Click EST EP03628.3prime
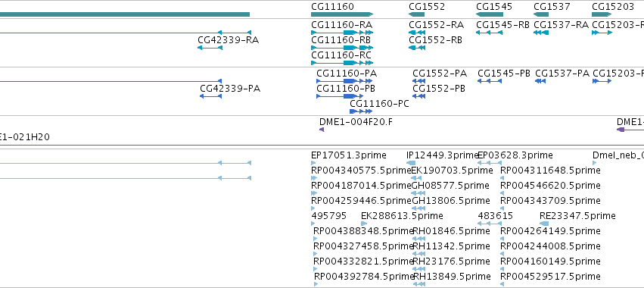644x288 pixels. pos(515,155)
